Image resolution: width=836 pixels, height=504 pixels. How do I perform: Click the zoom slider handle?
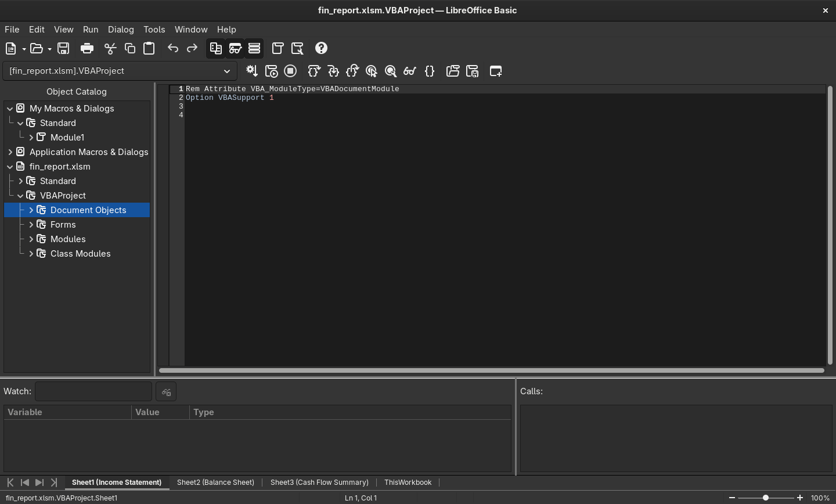tap(766, 498)
